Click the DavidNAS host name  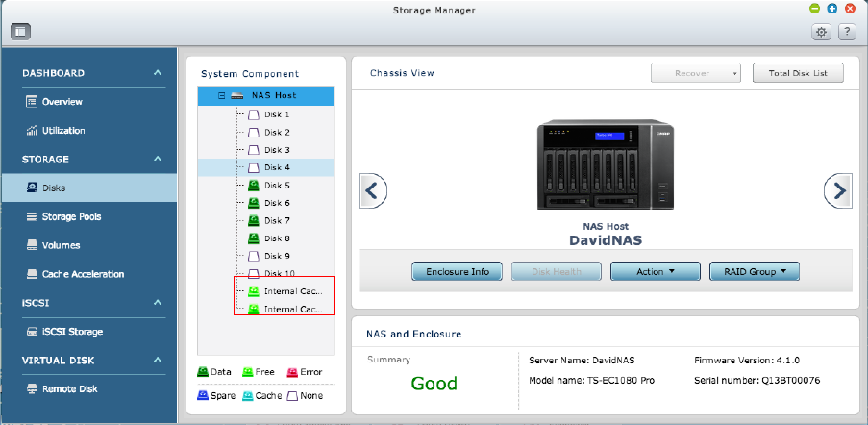point(606,240)
